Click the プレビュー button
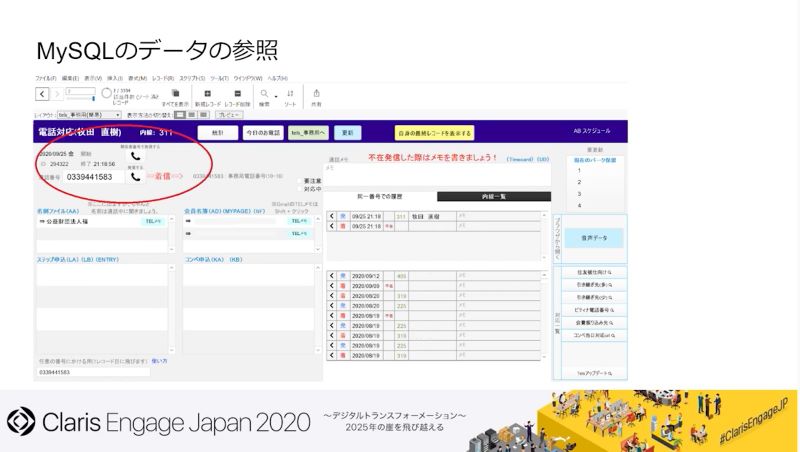800x452 pixels. point(229,115)
